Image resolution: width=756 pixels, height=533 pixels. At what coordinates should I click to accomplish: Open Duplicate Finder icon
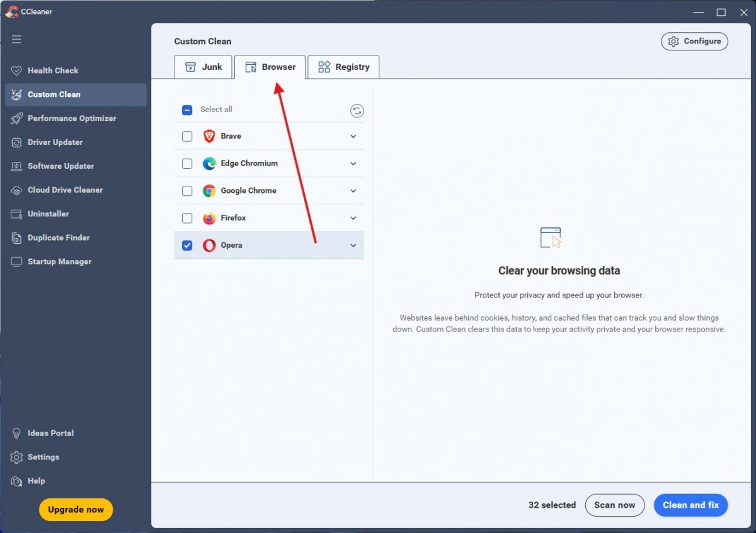coord(16,238)
